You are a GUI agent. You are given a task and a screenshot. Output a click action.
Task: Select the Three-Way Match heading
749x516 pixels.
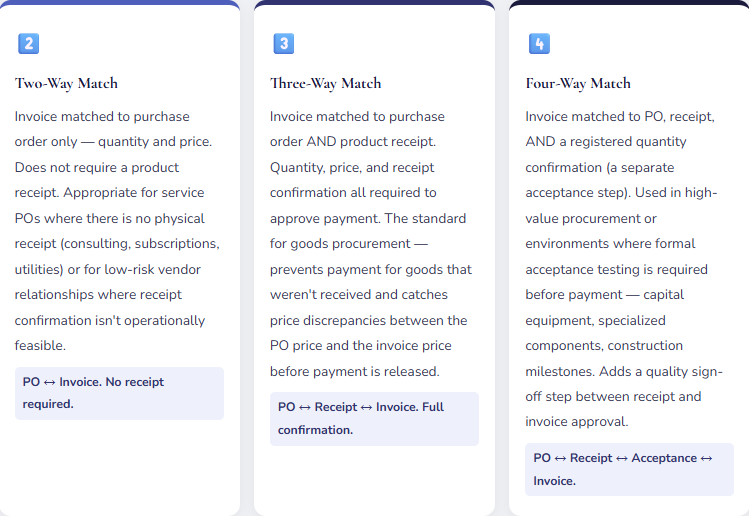(x=325, y=83)
